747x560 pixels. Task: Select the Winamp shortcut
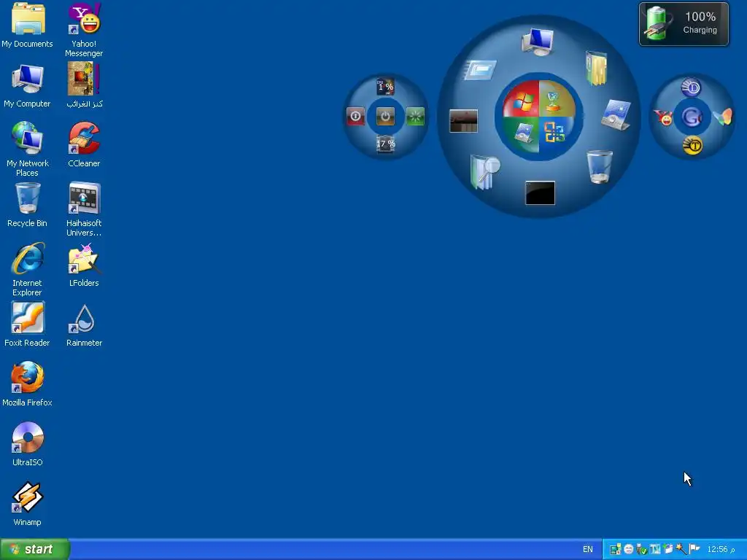coord(27,504)
